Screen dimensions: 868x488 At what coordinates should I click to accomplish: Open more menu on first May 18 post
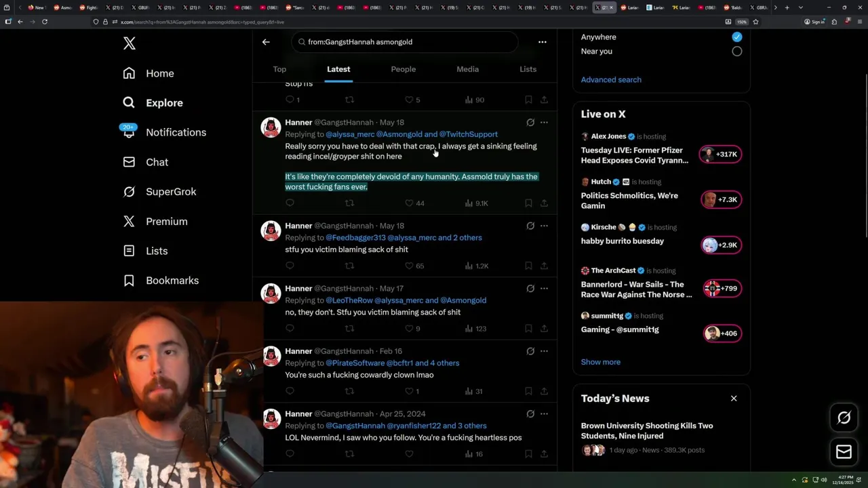[x=544, y=123]
